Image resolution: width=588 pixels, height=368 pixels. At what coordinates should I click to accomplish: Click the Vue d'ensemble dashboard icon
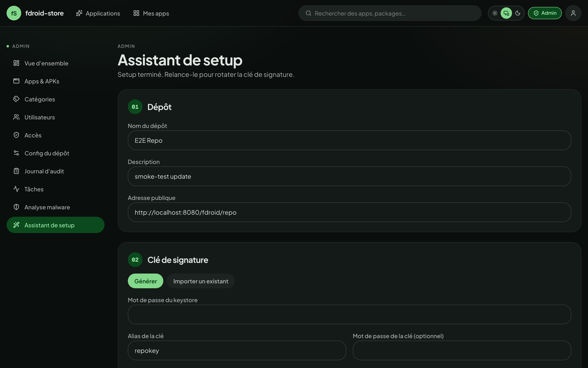16,63
